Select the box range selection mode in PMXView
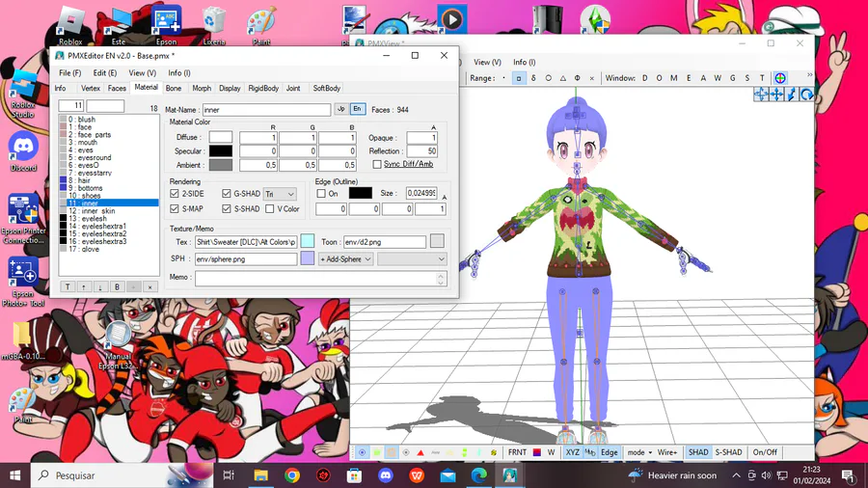Screen dimensions: 868x488 (x=519, y=78)
